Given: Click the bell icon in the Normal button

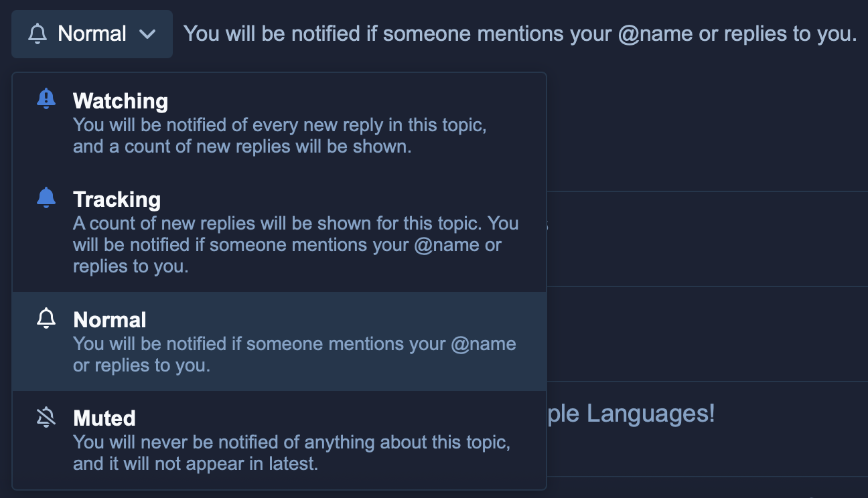Looking at the screenshot, I should 38,34.
